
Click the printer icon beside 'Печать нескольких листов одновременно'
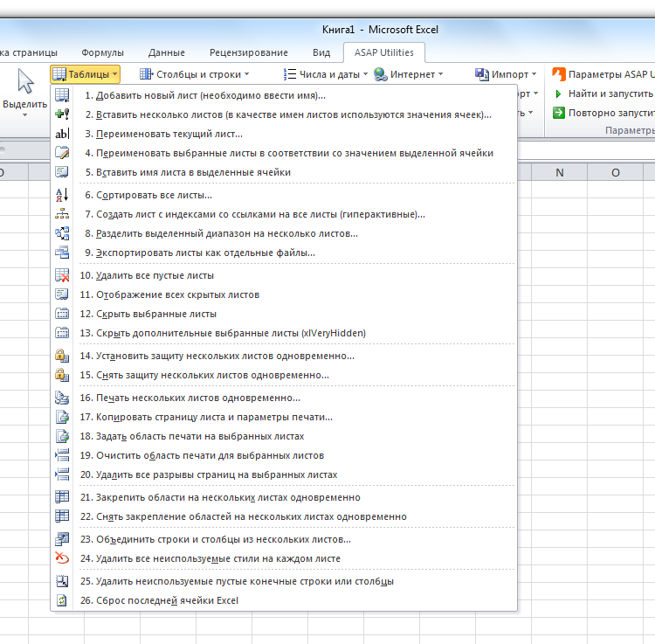[x=62, y=398]
